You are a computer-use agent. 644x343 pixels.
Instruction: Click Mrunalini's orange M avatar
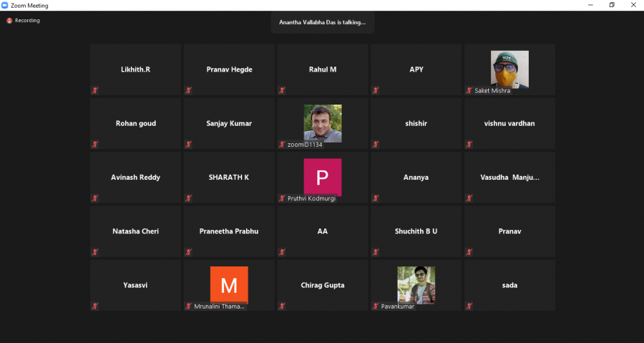point(229,285)
